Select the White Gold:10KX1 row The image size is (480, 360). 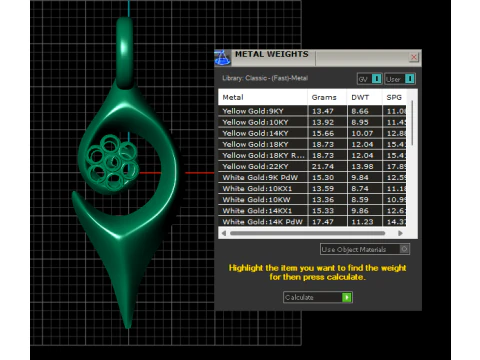click(312, 188)
